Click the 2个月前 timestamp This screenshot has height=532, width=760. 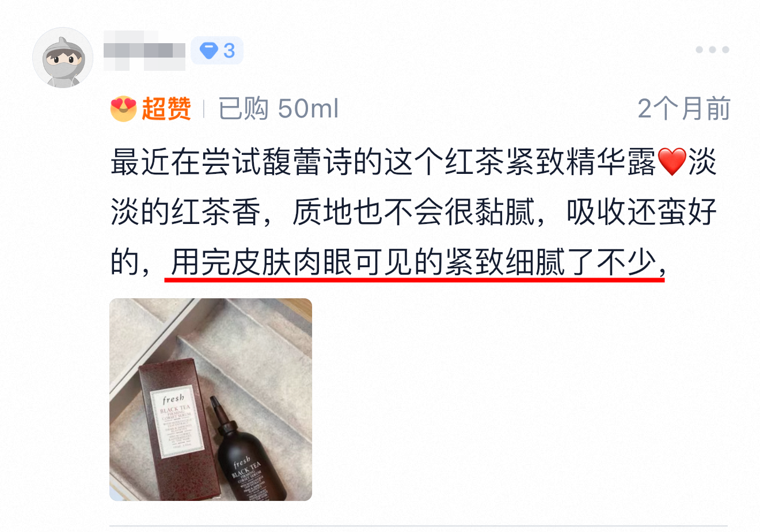[x=684, y=108]
